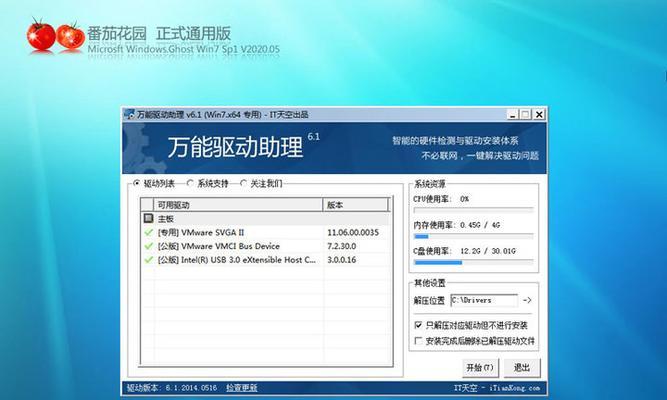Click the C盘使用率 12.2G / 30.01G value
Screen dimensions: 667x400
tap(488, 251)
